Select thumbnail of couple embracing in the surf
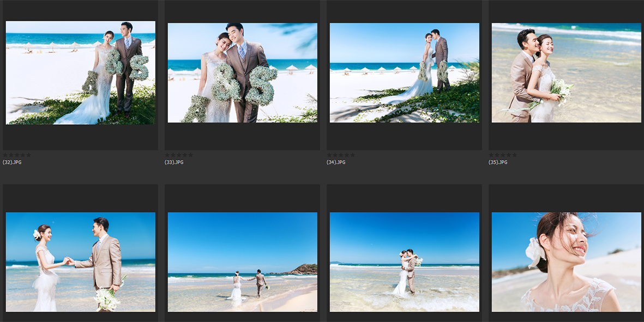Image resolution: width=644 pixels, height=322 pixels. (404, 262)
